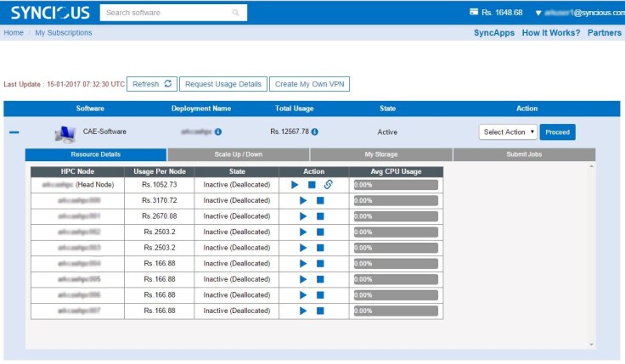Start the node with usage Rs.3170.72
The height and width of the screenshot is (364, 625).
303,200
